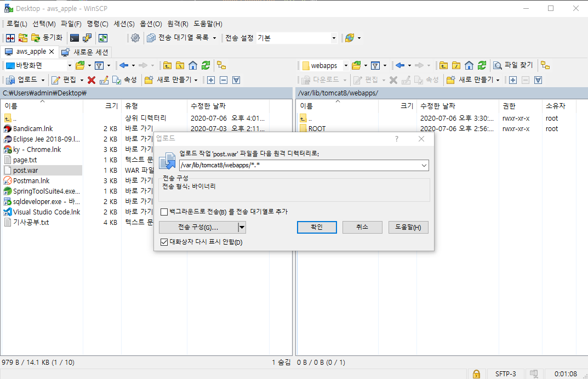Open the Session (세션) menu
Screen dimensions: 588x379
point(124,24)
